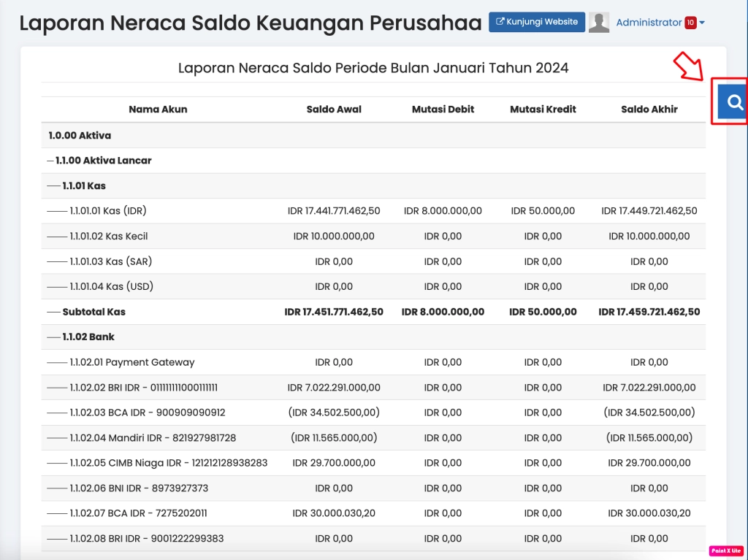
Task: Click the Mutasi Kredit column header
Action: 543,110
